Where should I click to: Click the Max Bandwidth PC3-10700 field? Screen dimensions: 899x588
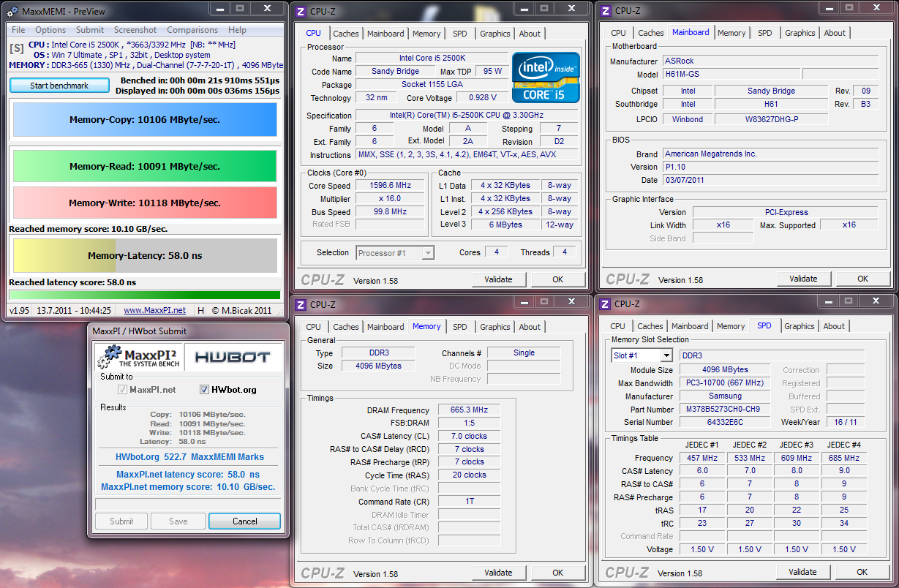[x=725, y=383]
